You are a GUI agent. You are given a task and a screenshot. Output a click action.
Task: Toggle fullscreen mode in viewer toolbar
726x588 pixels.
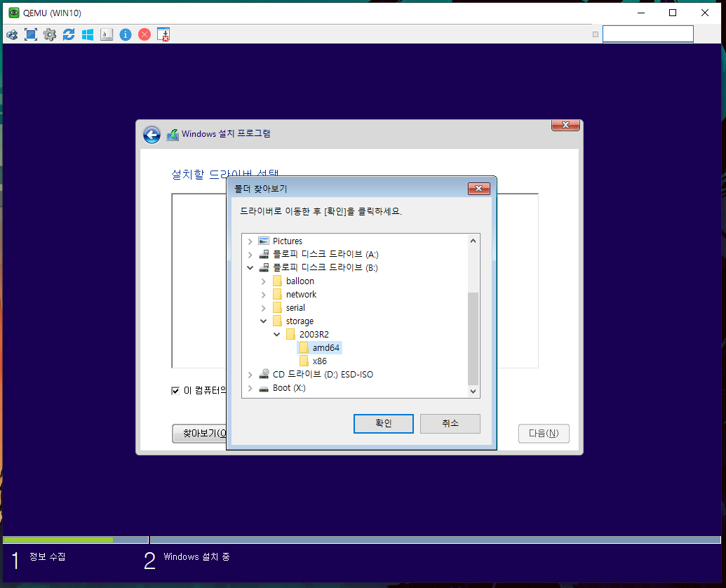pyautogui.click(x=31, y=34)
